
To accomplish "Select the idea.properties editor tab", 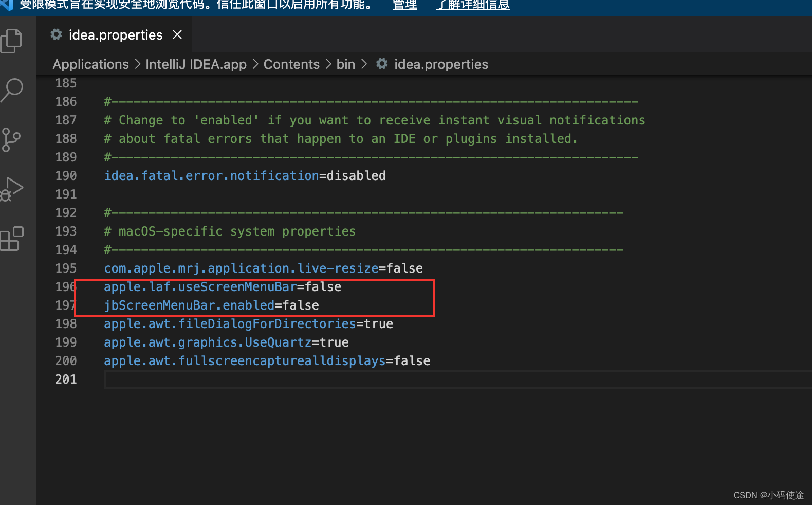I will tap(114, 34).
